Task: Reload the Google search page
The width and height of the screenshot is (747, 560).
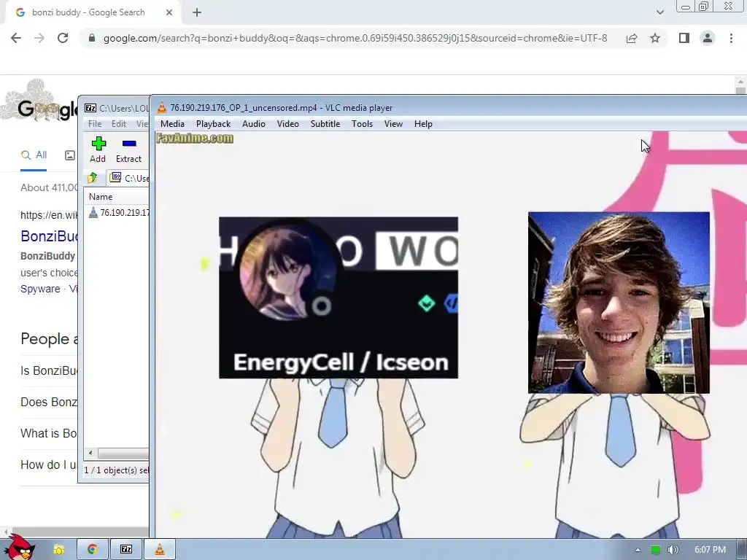Action: pyautogui.click(x=63, y=38)
